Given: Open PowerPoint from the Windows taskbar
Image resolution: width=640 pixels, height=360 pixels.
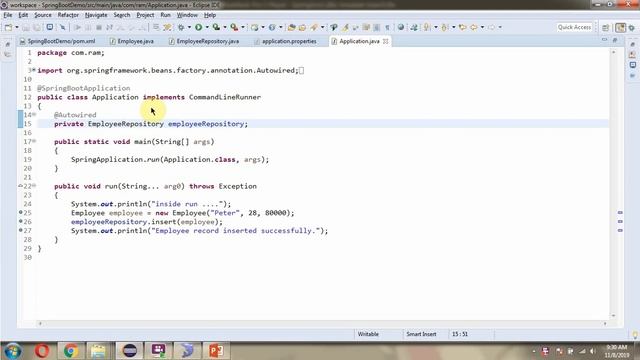Looking at the screenshot, I should pyautogui.click(x=216, y=351).
